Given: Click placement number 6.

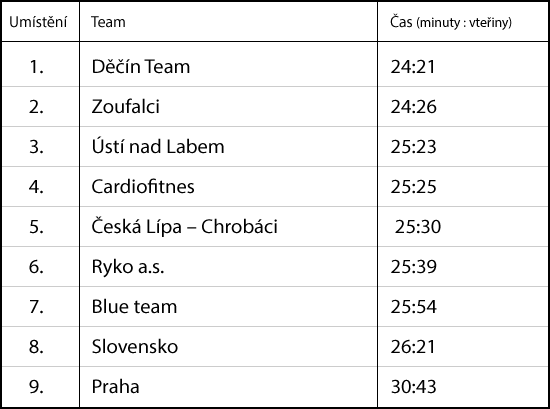Looking at the screenshot, I should pos(36,267).
